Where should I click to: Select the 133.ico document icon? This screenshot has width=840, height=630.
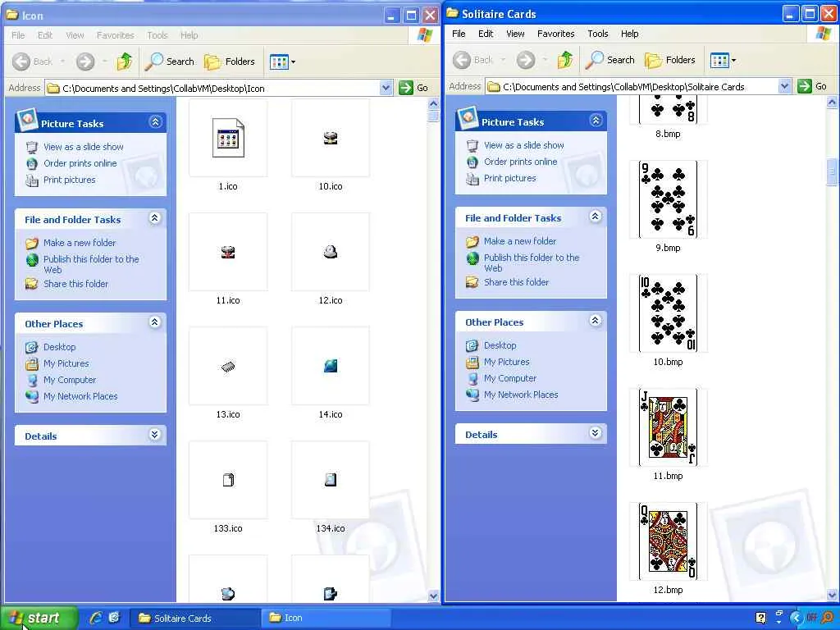point(228,480)
